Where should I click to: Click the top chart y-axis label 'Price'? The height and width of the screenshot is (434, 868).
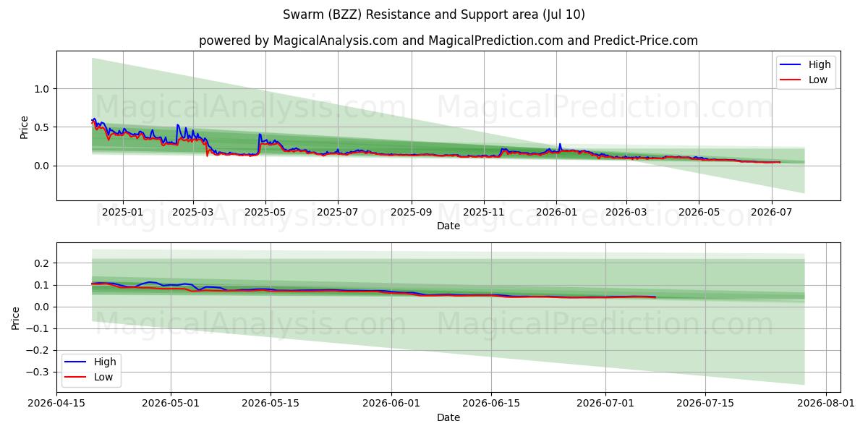point(24,127)
